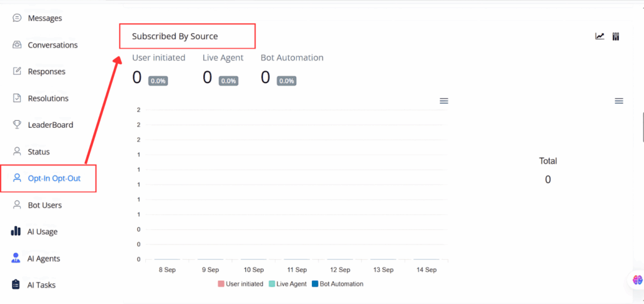This screenshot has height=304, width=644.
Task: Click the LeaderBoard trophy icon
Action: (x=17, y=125)
